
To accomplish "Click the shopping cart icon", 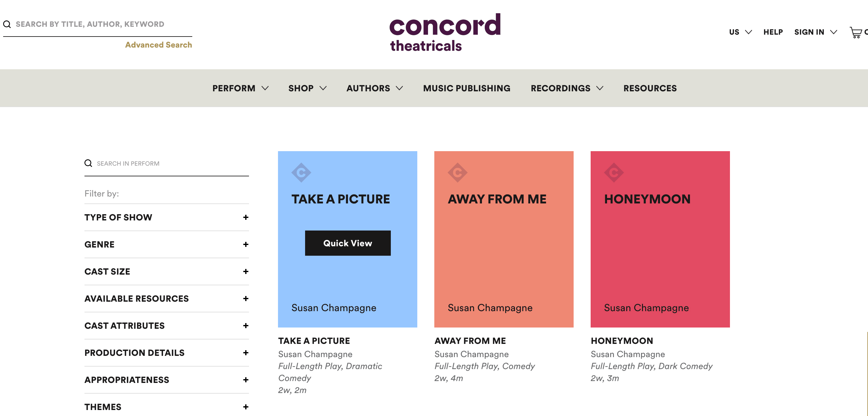I will [855, 32].
